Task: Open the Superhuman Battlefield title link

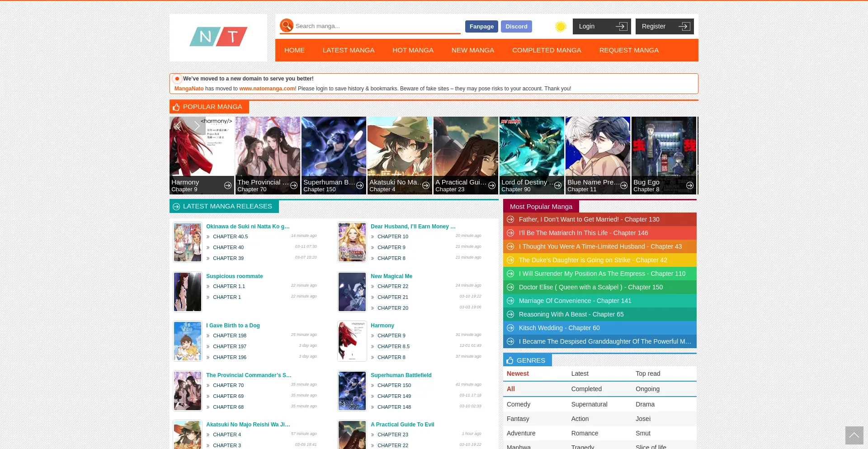Action: [401, 375]
